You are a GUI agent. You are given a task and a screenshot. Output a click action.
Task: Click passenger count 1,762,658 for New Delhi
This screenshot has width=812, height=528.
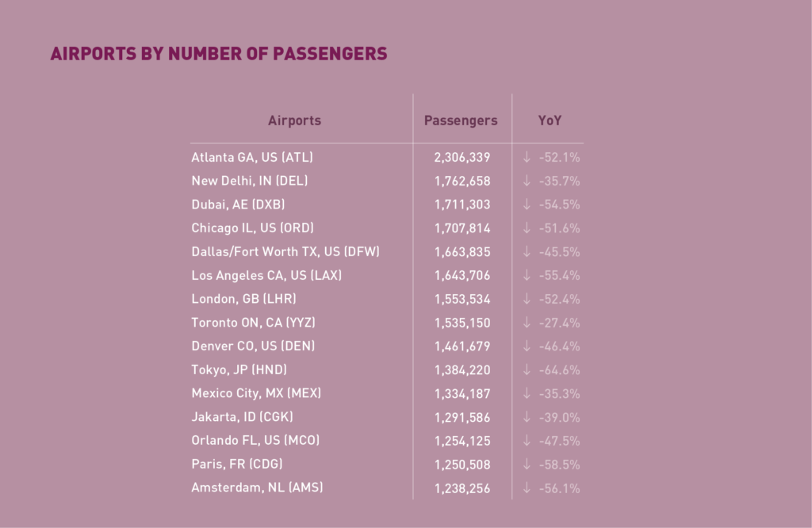coord(462,181)
